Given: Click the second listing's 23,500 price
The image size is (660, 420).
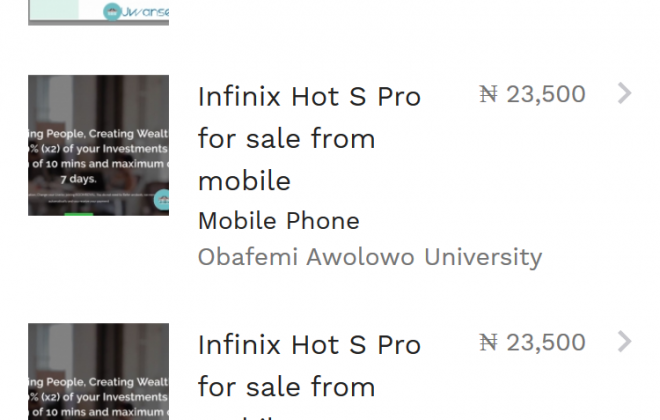Looking at the screenshot, I should coord(546,343).
